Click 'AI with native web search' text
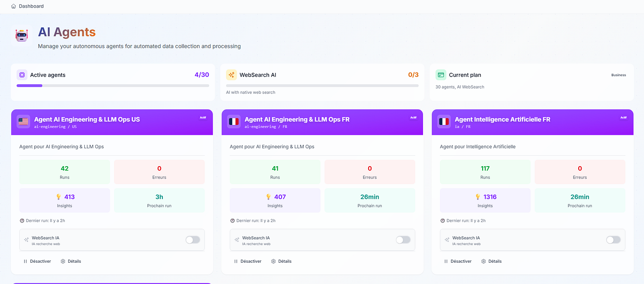 tap(251, 92)
